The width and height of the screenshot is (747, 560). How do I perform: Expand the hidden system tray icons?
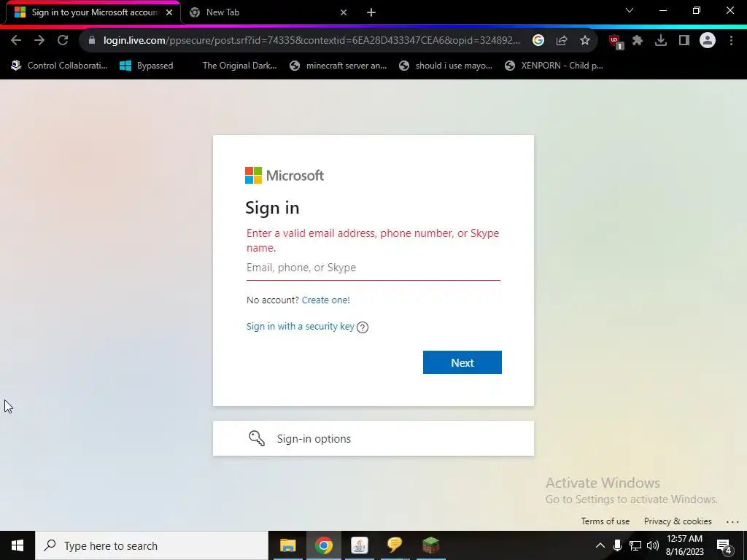click(600, 545)
